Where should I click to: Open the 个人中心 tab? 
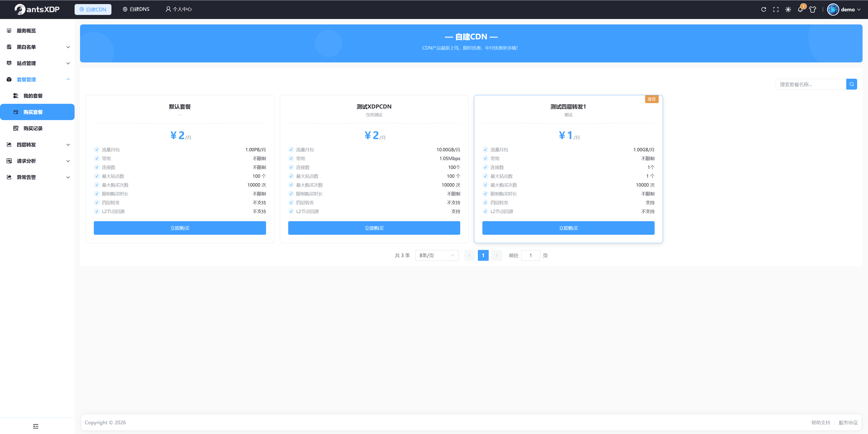pyautogui.click(x=179, y=9)
